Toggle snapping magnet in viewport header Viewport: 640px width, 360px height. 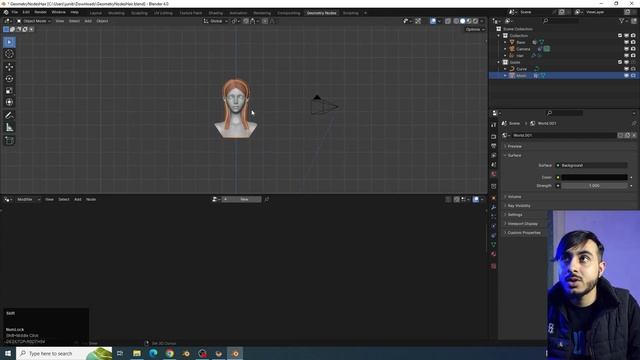coord(246,21)
